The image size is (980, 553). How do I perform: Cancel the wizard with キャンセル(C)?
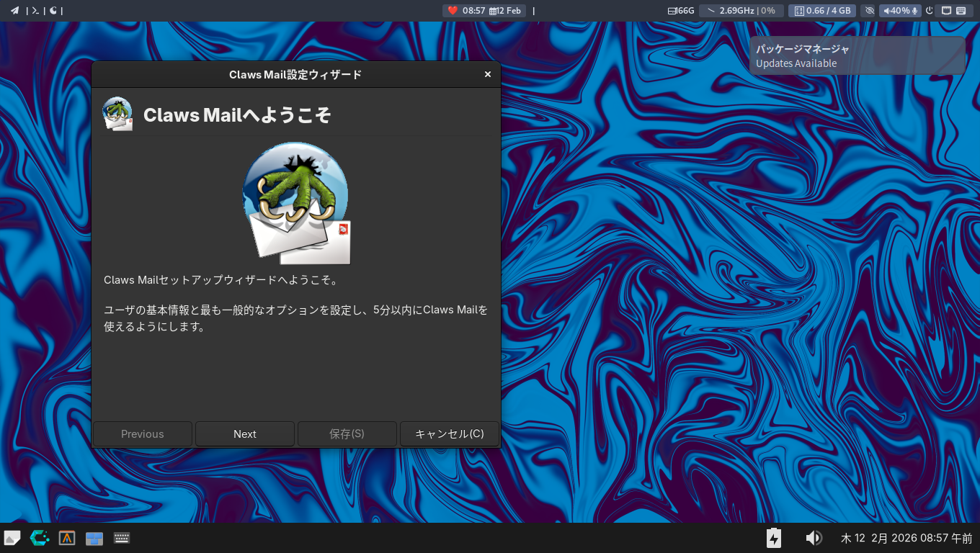450,434
